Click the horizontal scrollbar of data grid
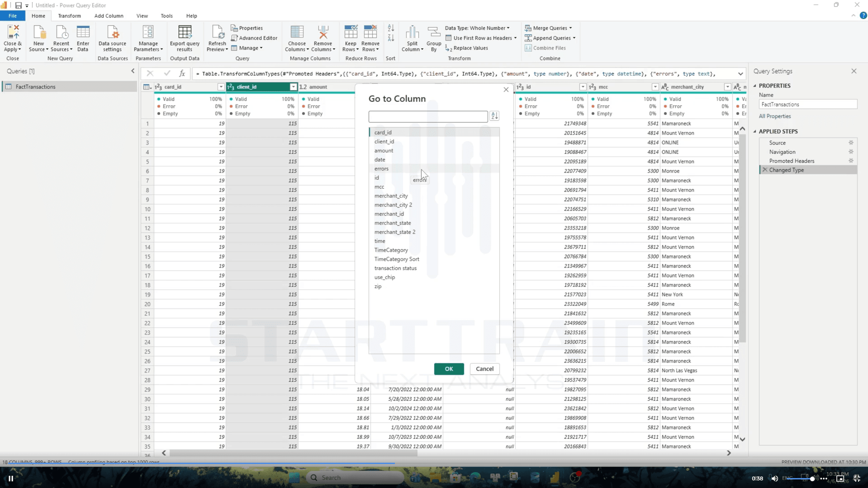This screenshot has width=868, height=488. pos(293,453)
